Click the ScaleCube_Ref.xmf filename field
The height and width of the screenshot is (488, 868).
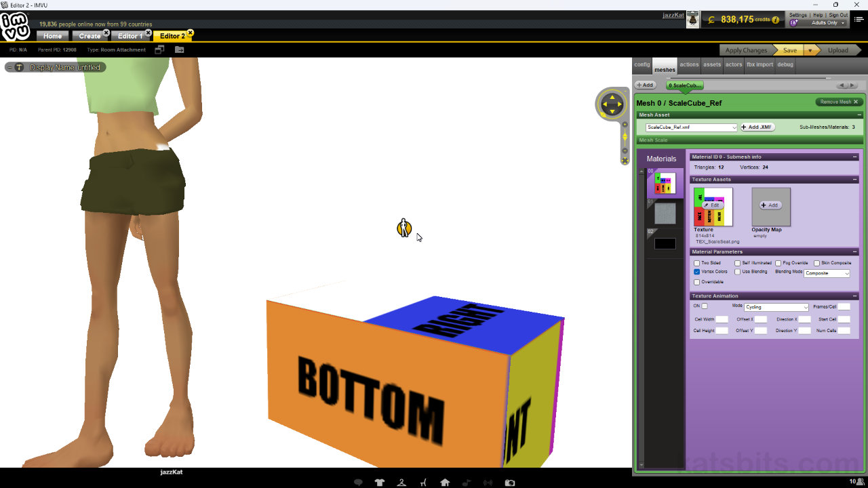coord(690,127)
